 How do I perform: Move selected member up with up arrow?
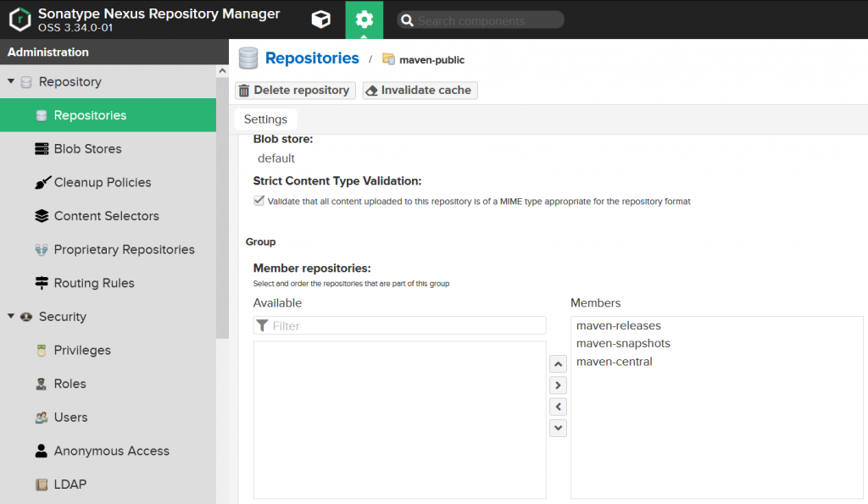pyautogui.click(x=558, y=364)
